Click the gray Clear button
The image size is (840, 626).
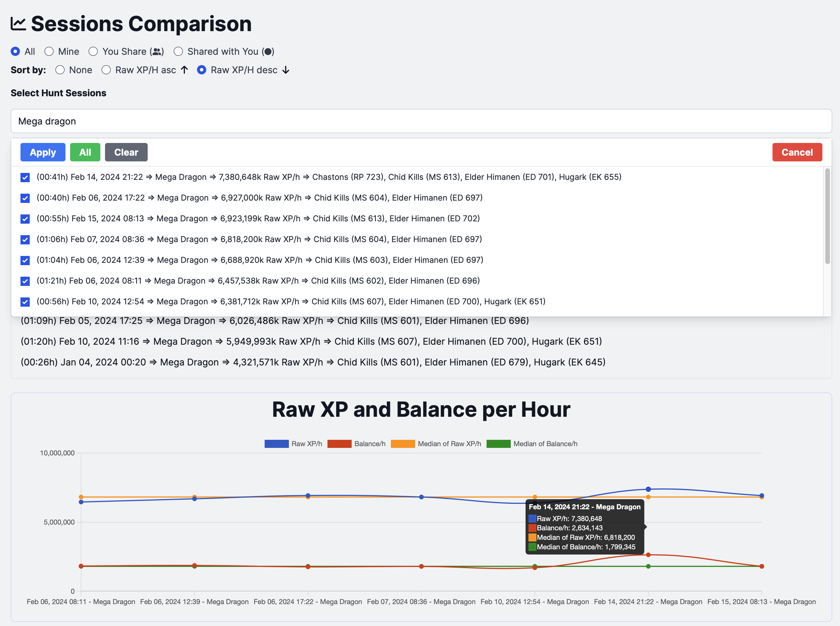pos(126,152)
